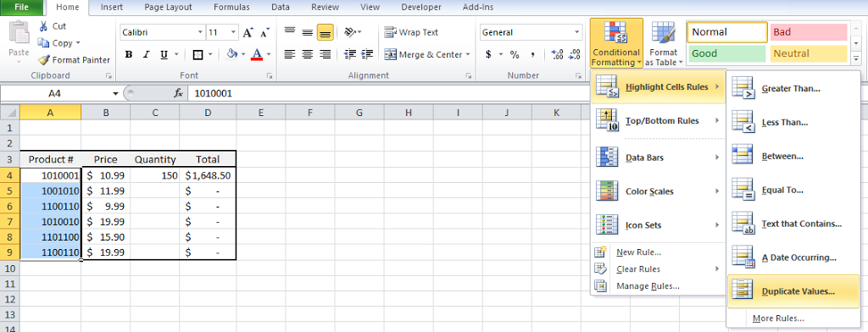This screenshot has height=332, width=868.
Task: Open the General number format dropdown
Action: click(577, 33)
